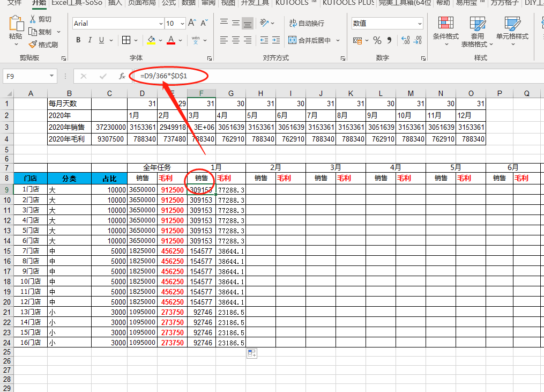Open Conditional Formatting (条件格式)
This screenshot has width=544, height=392.
[x=446, y=31]
